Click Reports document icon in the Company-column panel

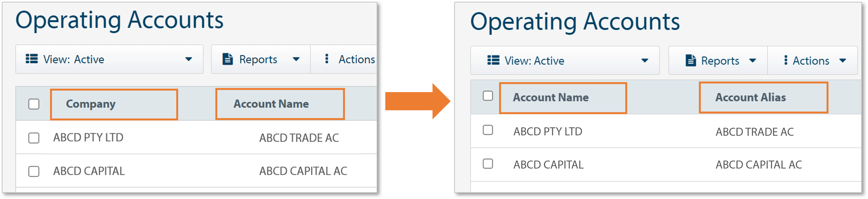228,59
